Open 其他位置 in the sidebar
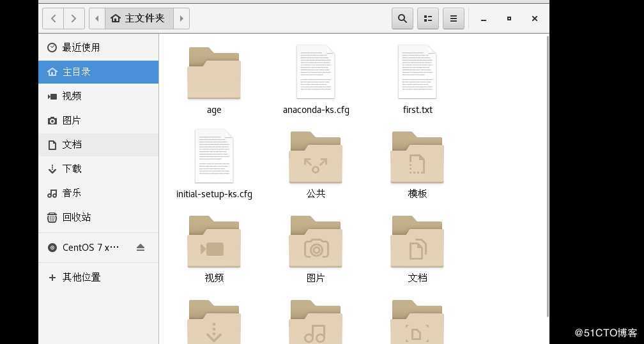 98,278
